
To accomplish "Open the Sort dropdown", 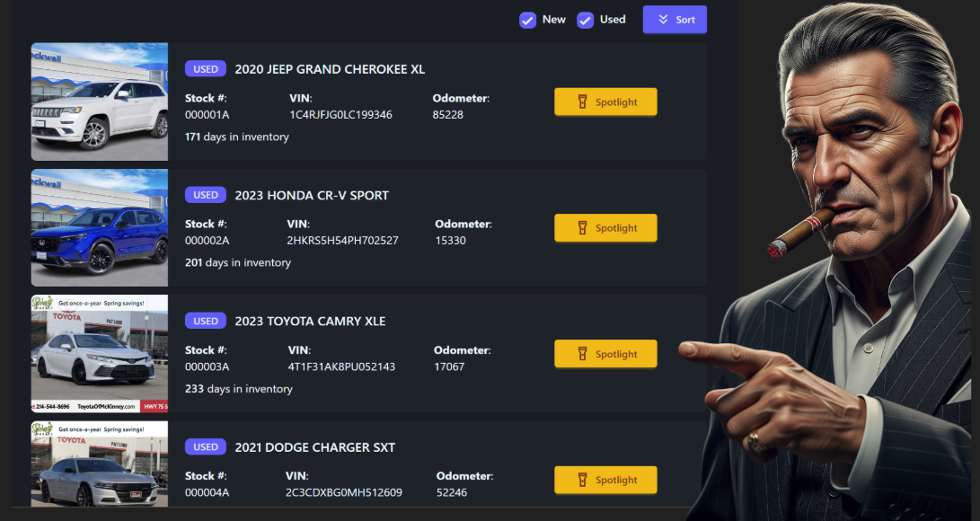I will click(x=675, y=20).
